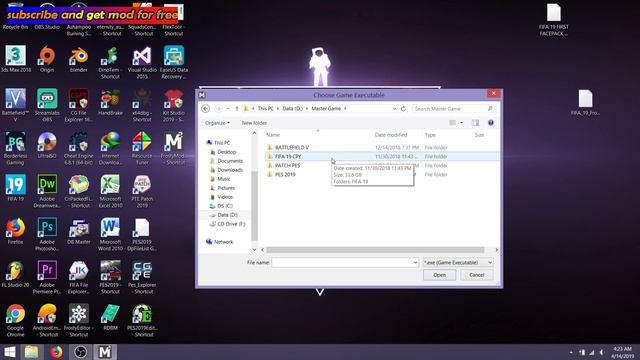
Task: Select Documents in navigation pane
Action: pyautogui.click(x=226, y=161)
